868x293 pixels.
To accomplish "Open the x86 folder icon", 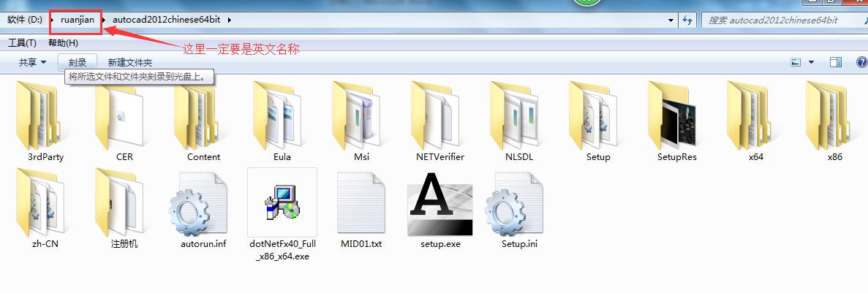I will 831,115.
